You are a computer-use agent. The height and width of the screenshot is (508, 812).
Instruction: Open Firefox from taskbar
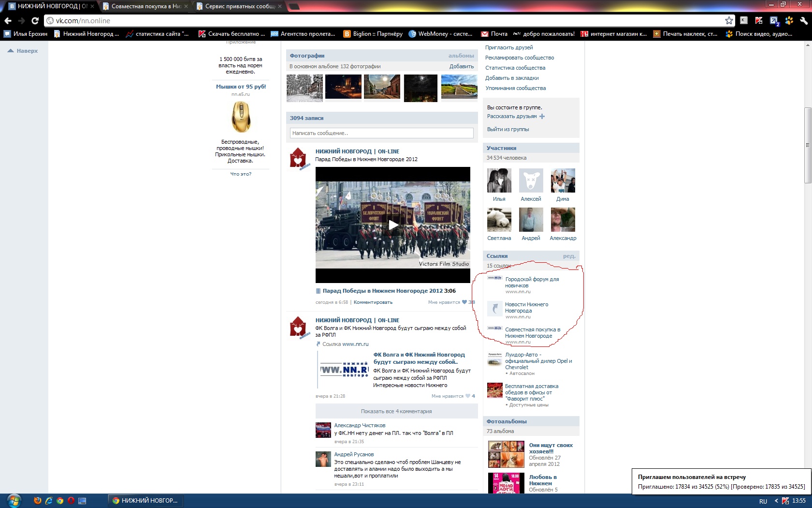point(38,501)
